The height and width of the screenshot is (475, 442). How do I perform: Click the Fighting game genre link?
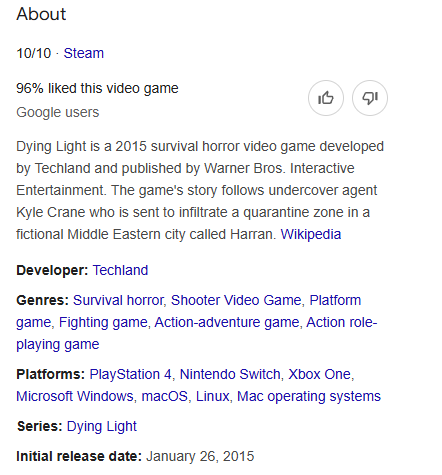click(x=103, y=322)
